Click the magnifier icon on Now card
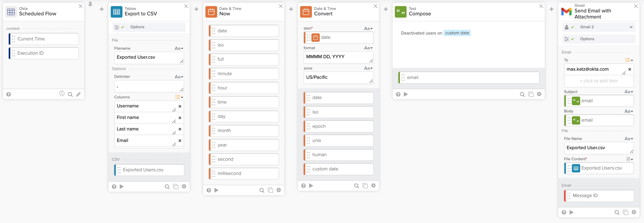644x223 pixels. (x=262, y=190)
